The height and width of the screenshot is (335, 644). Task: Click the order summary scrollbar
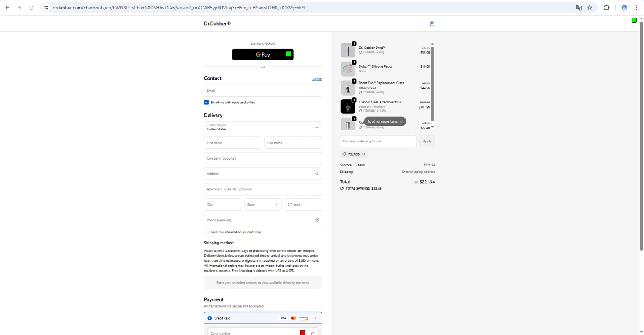tap(432, 84)
